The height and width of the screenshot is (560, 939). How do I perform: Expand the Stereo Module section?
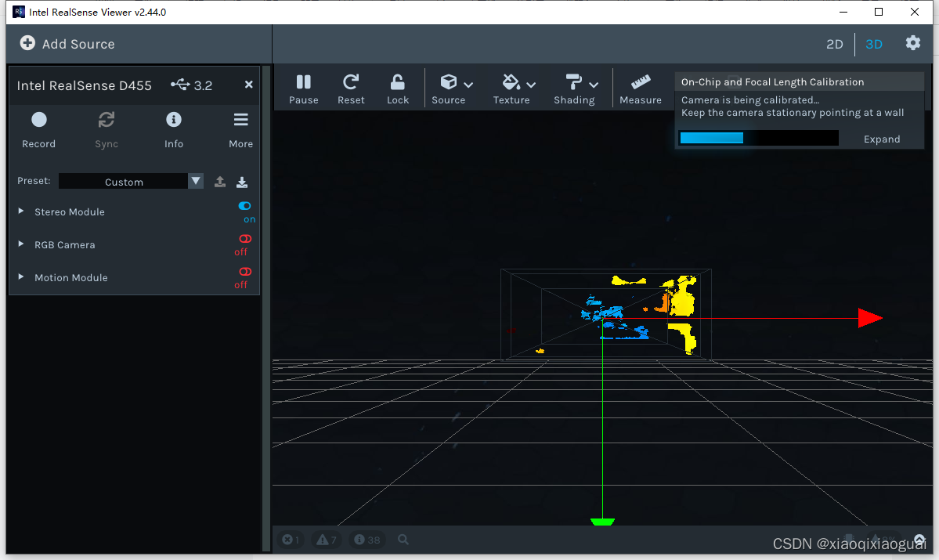pos(21,211)
